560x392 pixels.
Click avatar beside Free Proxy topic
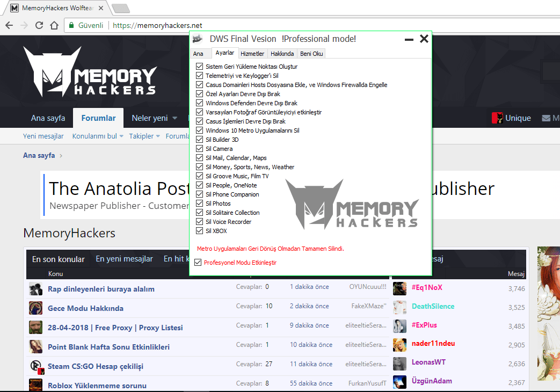tap(36, 328)
